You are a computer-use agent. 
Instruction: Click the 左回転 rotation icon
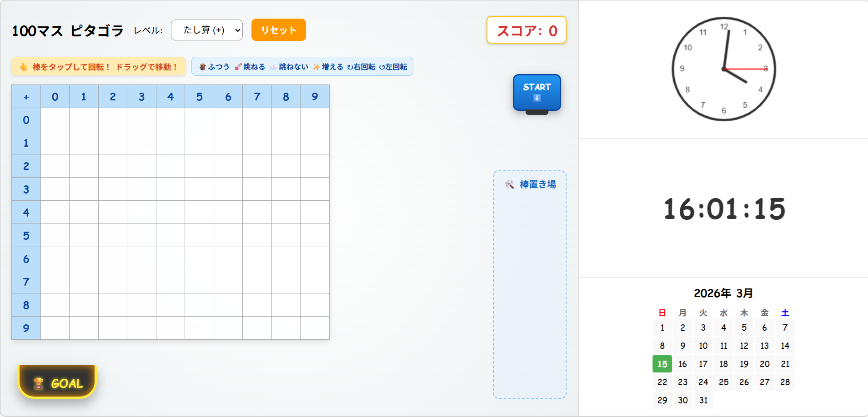[x=383, y=66]
